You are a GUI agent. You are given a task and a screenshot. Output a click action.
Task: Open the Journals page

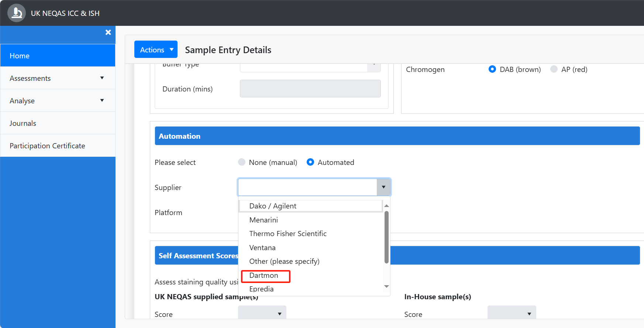tap(58, 123)
